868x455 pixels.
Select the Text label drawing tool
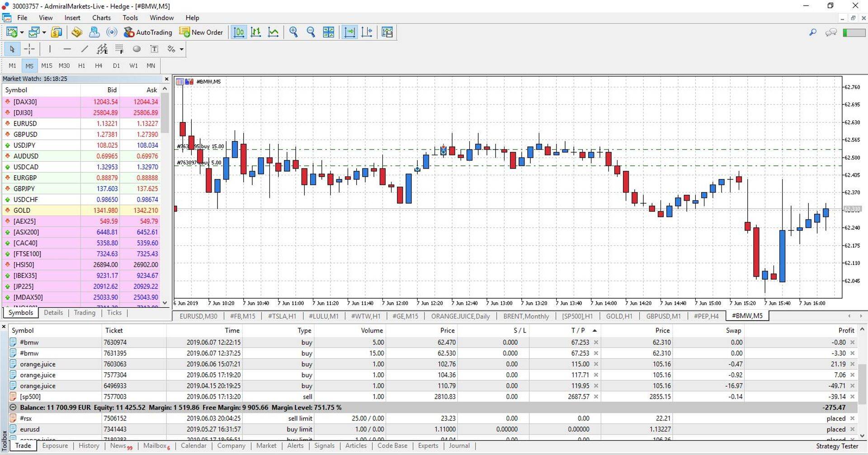(x=154, y=49)
